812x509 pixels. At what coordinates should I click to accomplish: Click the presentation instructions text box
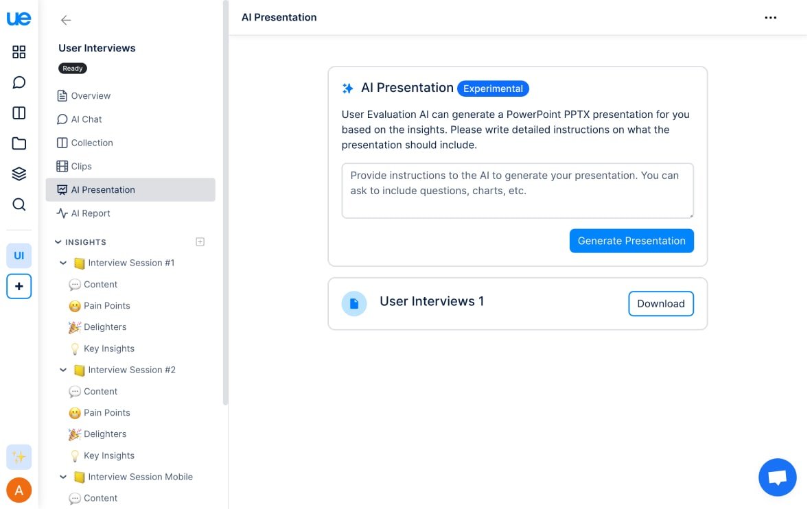[518, 190]
